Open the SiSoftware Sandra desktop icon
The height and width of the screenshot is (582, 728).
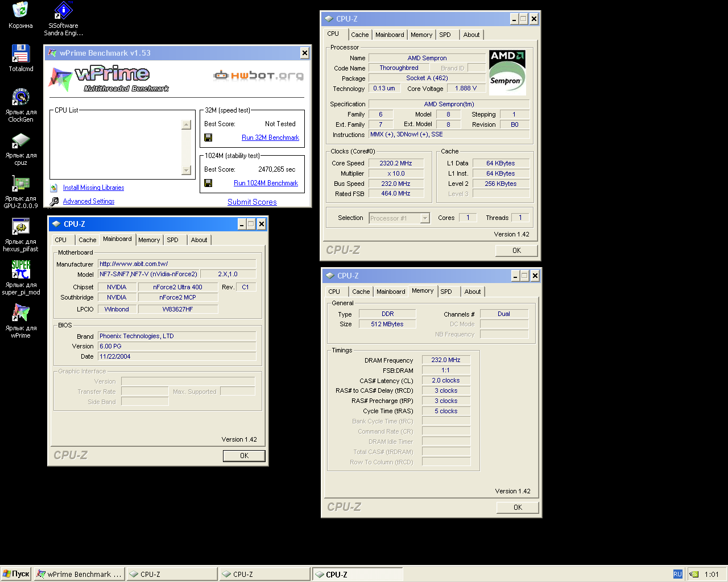[x=63, y=11]
